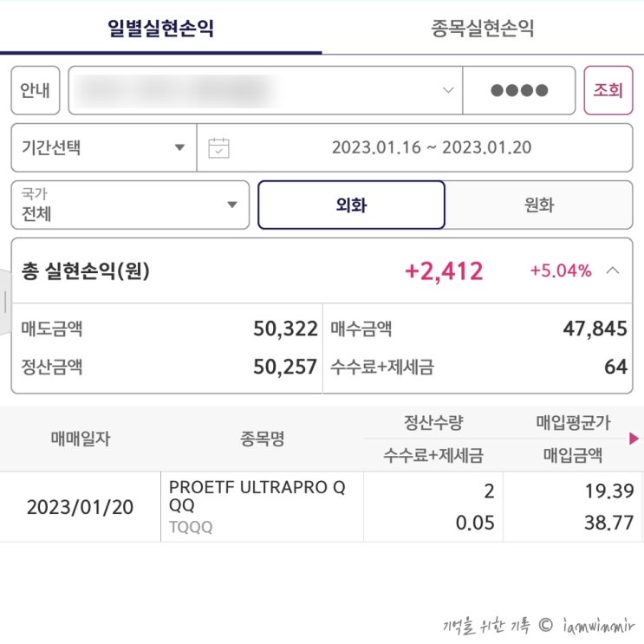Image resolution: width=644 pixels, height=644 pixels.
Task: Click the 매매일자 column header
Action: click(x=80, y=439)
